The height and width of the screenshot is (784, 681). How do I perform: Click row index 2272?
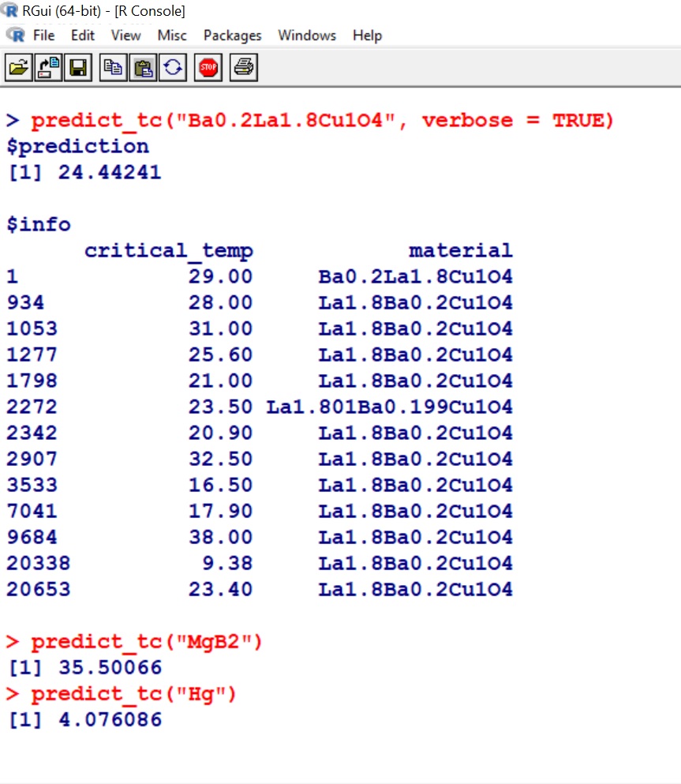(x=32, y=407)
